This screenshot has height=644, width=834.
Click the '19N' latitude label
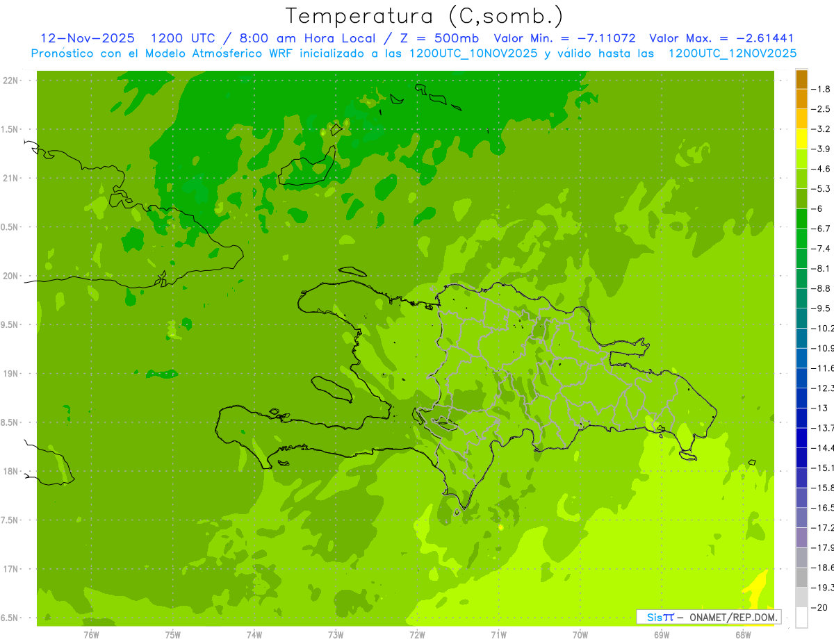10,373
